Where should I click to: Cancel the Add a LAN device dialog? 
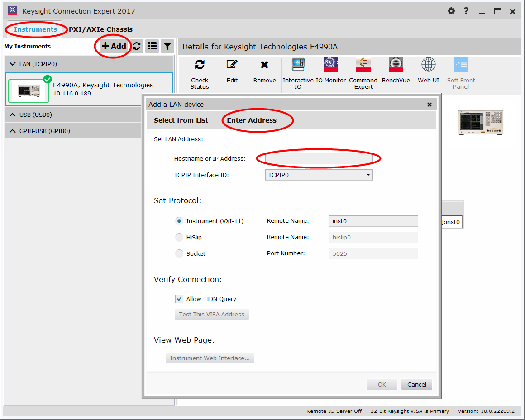417,385
